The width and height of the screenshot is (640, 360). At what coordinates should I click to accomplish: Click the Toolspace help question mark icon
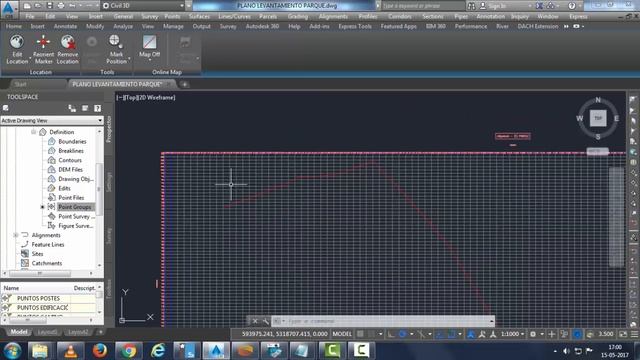tap(97, 108)
